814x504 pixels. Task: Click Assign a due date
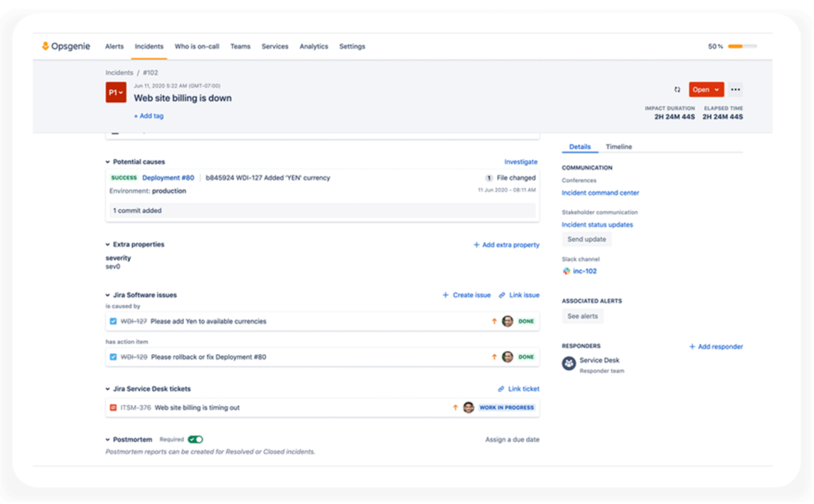tap(512, 440)
